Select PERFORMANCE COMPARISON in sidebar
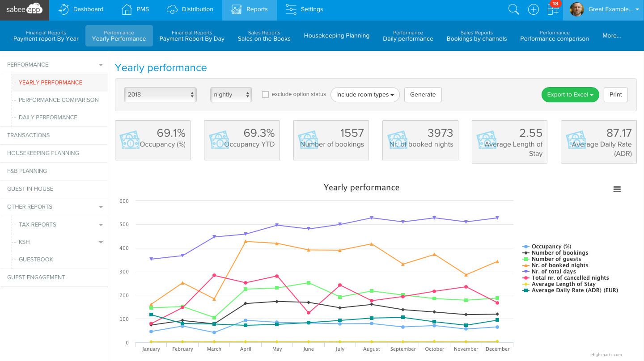The height and width of the screenshot is (361, 644). (x=59, y=100)
